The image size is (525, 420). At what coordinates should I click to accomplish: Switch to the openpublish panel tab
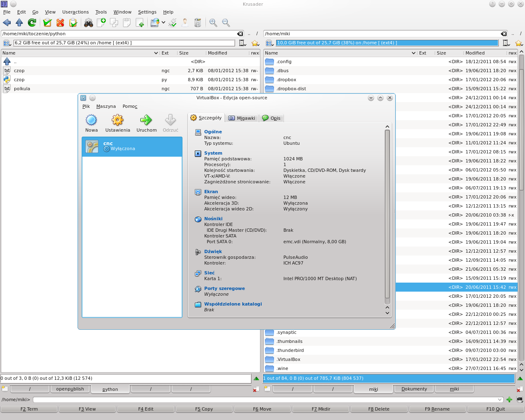tap(70, 389)
